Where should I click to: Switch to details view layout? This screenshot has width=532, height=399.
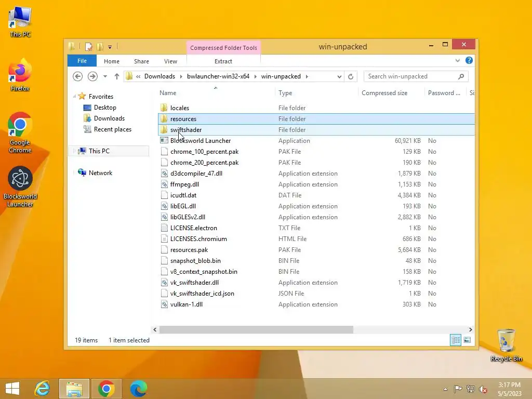(456, 340)
